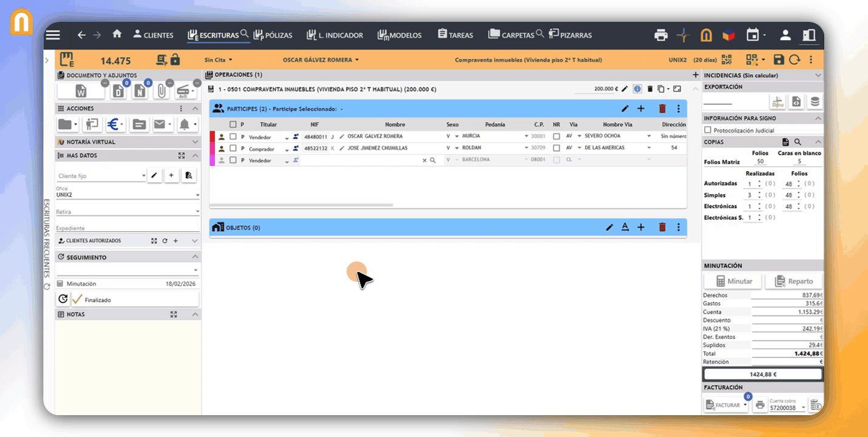The width and height of the screenshot is (868, 437).
Task: Toggle NR checkbox for Jose Jimenez Chumillas
Action: click(x=557, y=148)
